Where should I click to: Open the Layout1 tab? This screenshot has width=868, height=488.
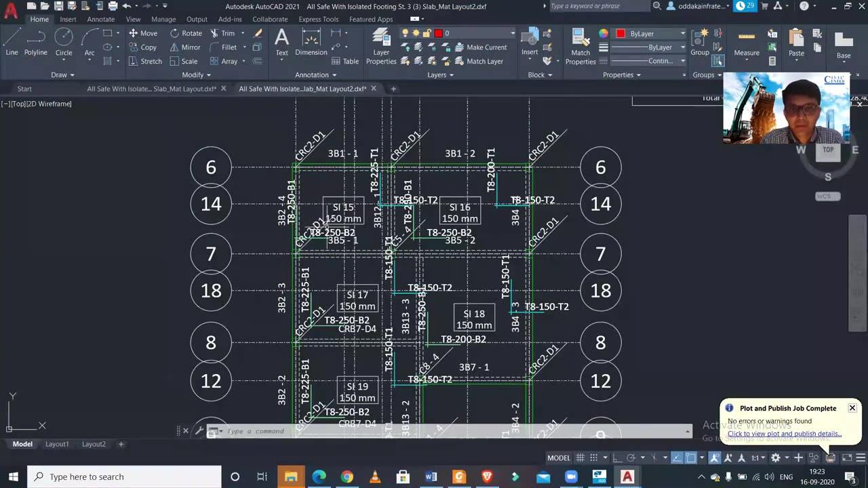(57, 444)
